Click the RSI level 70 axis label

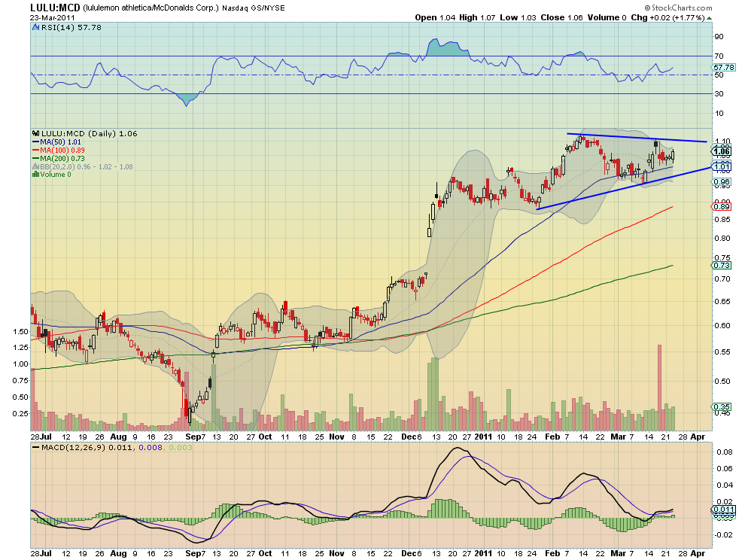point(719,56)
